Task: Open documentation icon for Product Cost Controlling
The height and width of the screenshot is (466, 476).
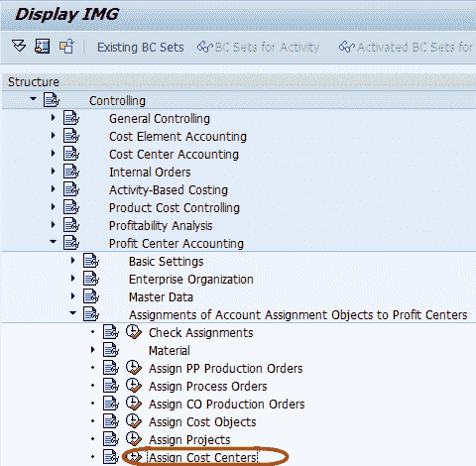Action: pyautogui.click(x=71, y=207)
